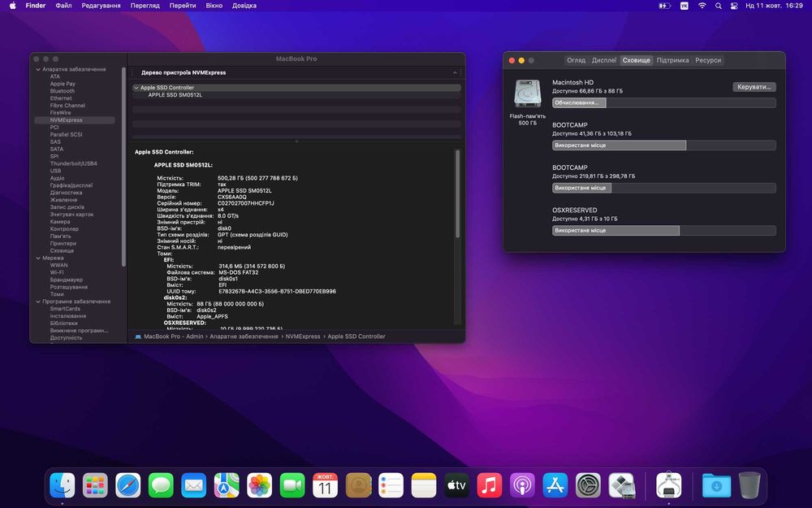Select Thunderbolt/USB4 in sidebar
Viewport: 812px width, 508px height.
tap(74, 164)
